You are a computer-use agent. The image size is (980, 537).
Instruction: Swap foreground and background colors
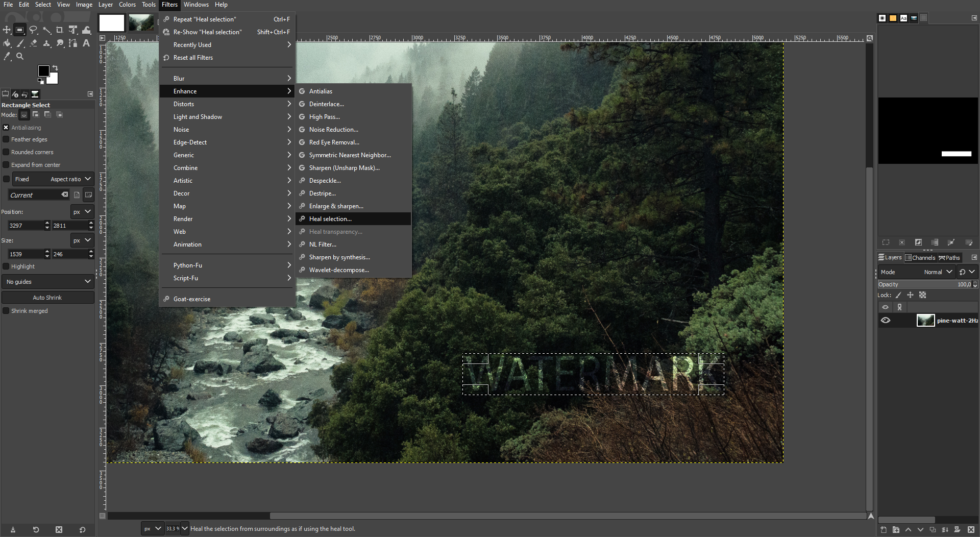[x=55, y=68]
